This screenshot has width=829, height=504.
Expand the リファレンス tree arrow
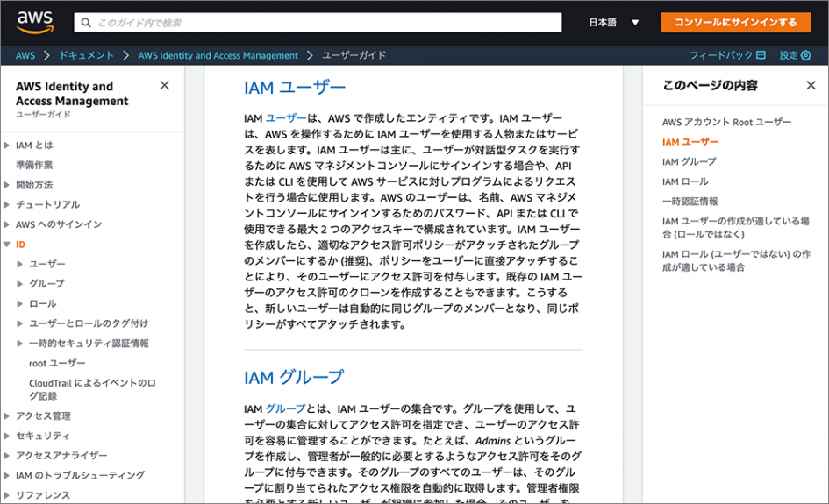[7, 495]
